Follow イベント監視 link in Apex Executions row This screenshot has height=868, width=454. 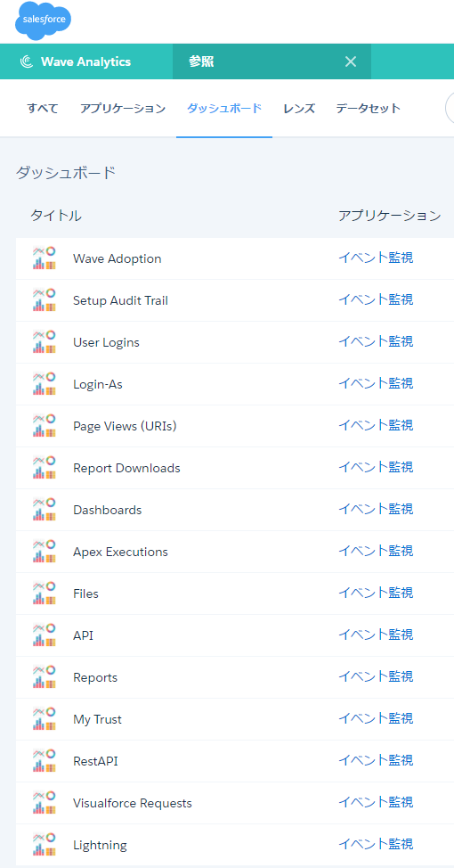click(x=376, y=551)
